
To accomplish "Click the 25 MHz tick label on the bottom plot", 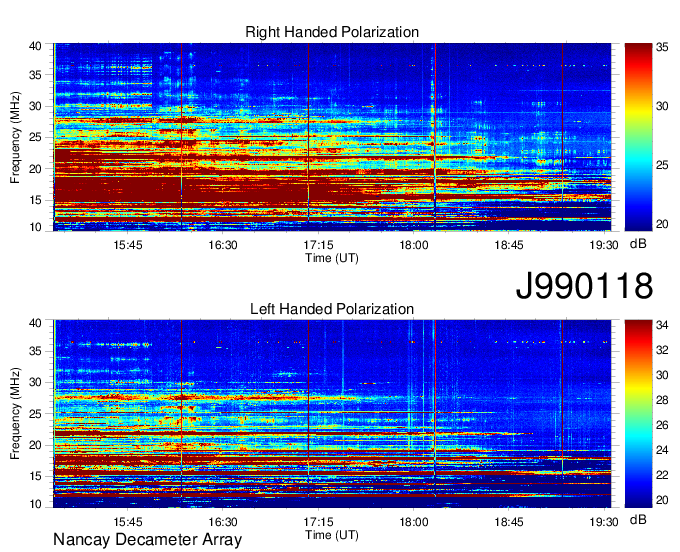I will (35, 414).
